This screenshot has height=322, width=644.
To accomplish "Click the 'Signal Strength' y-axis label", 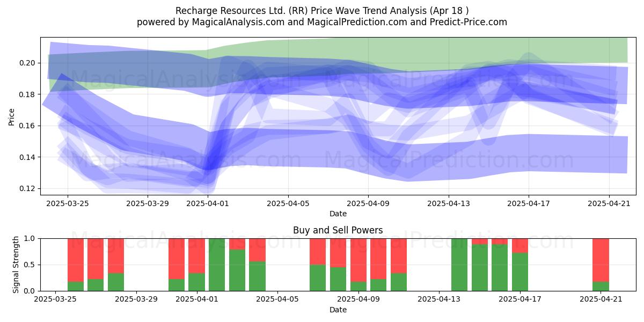I will pos(16,265).
